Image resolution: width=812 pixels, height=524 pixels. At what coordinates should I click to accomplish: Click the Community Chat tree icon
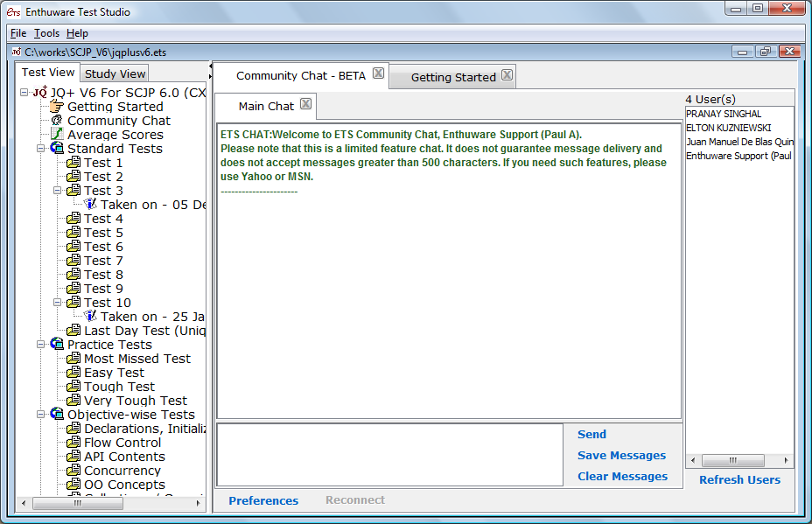(57, 121)
